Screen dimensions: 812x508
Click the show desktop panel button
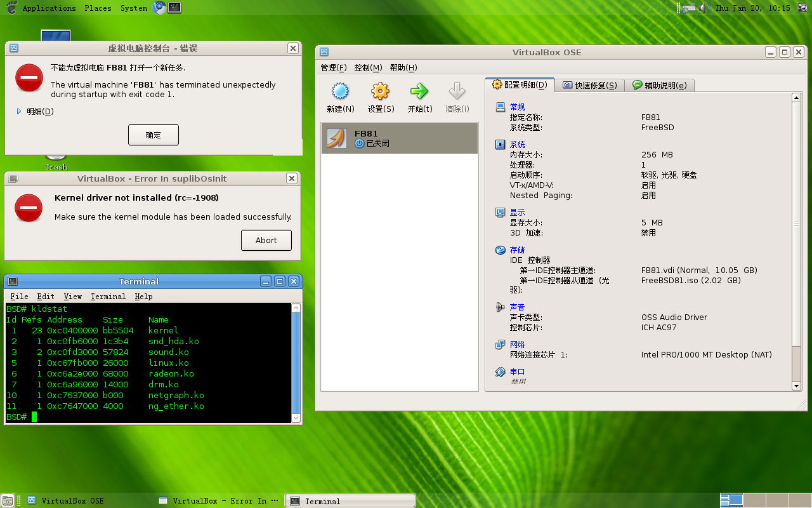pyautogui.click(x=7, y=501)
